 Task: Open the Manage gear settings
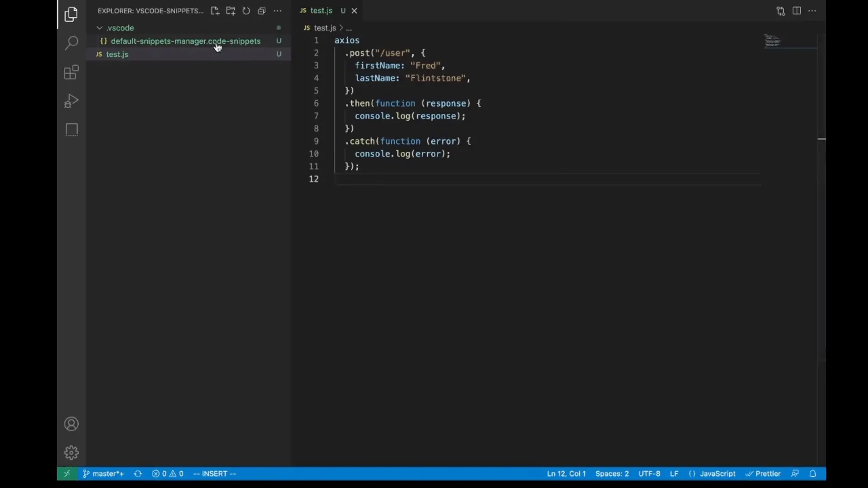[71, 452]
